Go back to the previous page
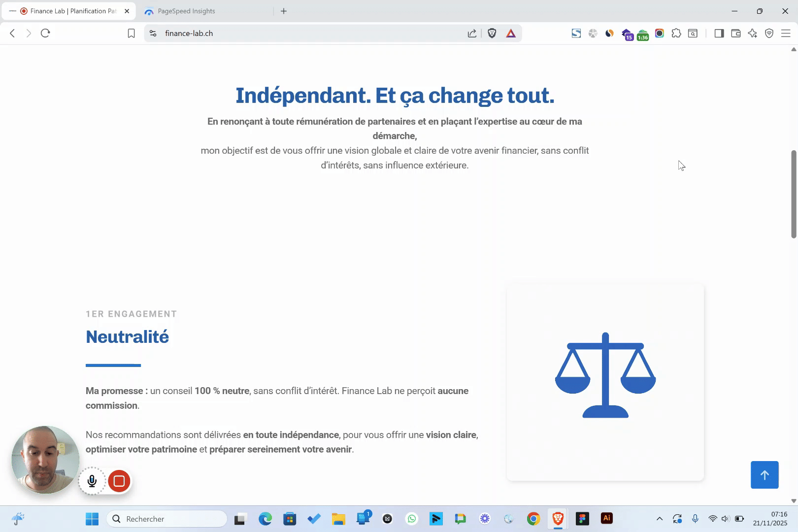Viewport: 798px width, 532px height. (x=13, y=33)
